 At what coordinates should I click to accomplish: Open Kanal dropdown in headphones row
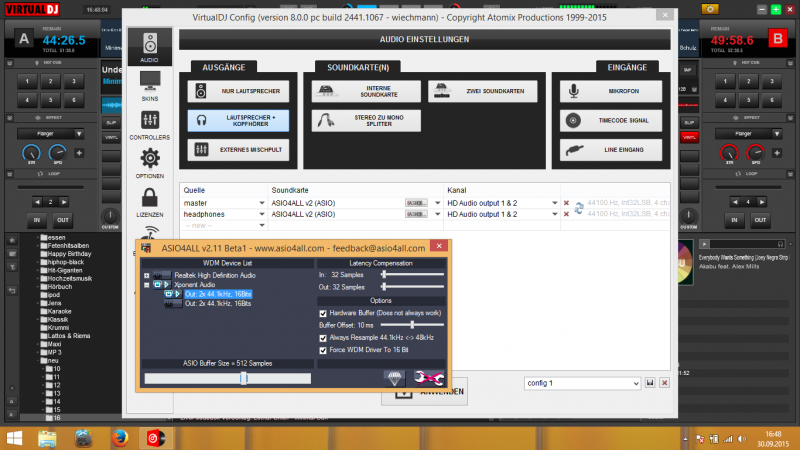(555, 214)
